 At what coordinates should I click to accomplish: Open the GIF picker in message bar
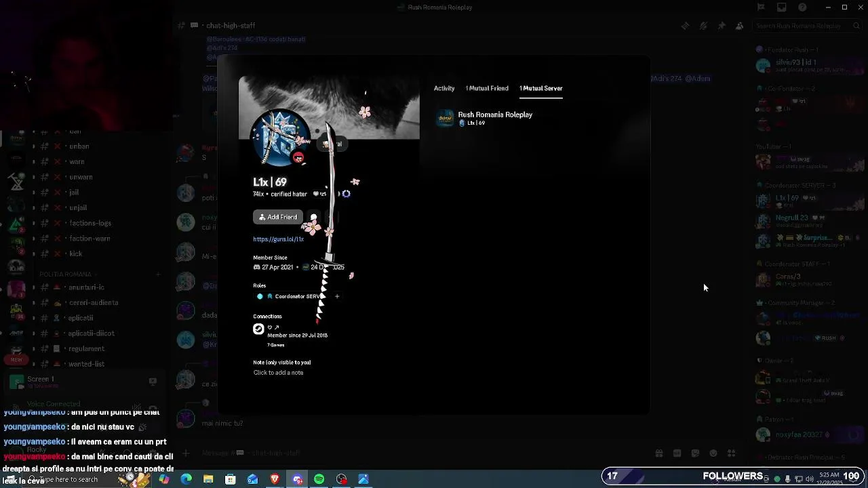[x=677, y=453]
